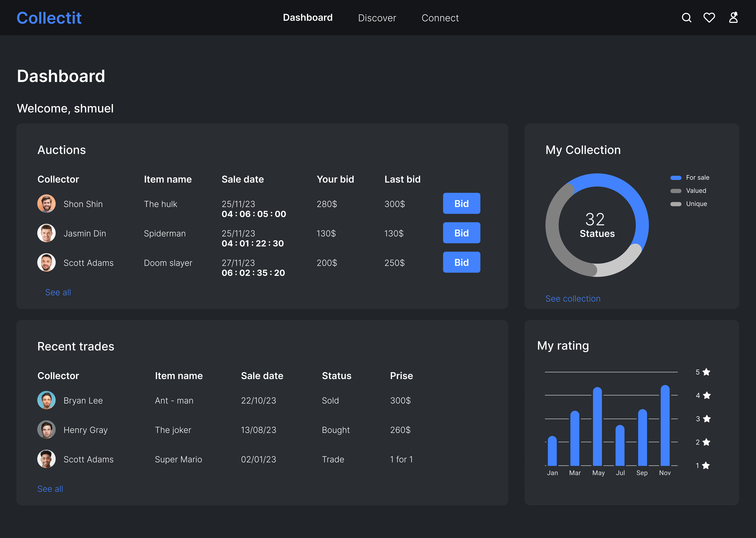Click the item name The hulk
The width and height of the screenshot is (756, 538).
(161, 204)
